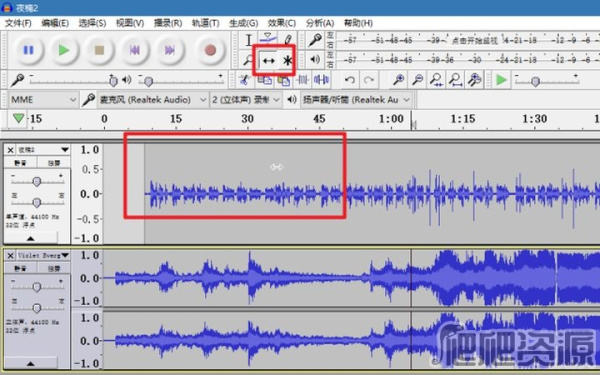The width and height of the screenshot is (600, 375).
Task: Open the 分析(A) menu
Action: pyautogui.click(x=320, y=23)
